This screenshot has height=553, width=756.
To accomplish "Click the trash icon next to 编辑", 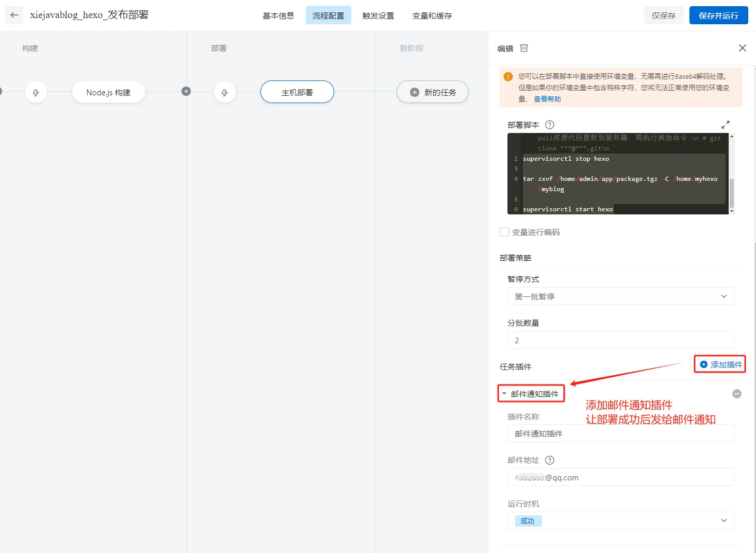I will pos(524,48).
